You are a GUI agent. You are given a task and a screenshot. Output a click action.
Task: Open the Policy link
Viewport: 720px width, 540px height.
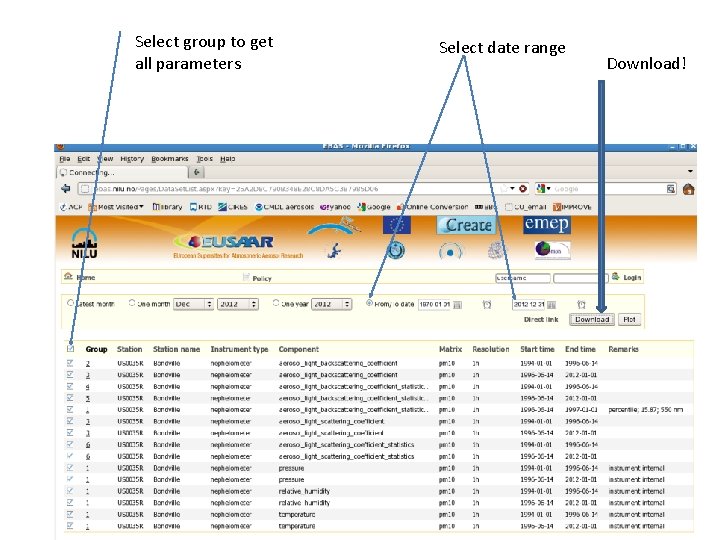pos(262,278)
